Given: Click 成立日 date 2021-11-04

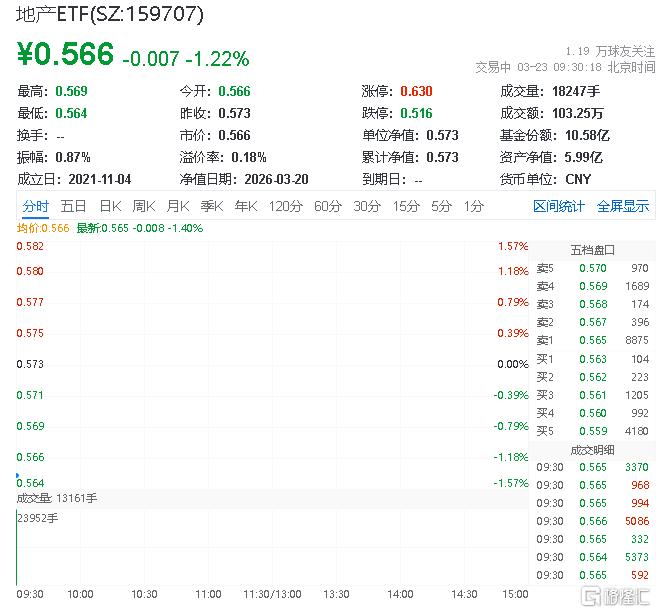Looking at the screenshot, I should [x=100, y=180].
